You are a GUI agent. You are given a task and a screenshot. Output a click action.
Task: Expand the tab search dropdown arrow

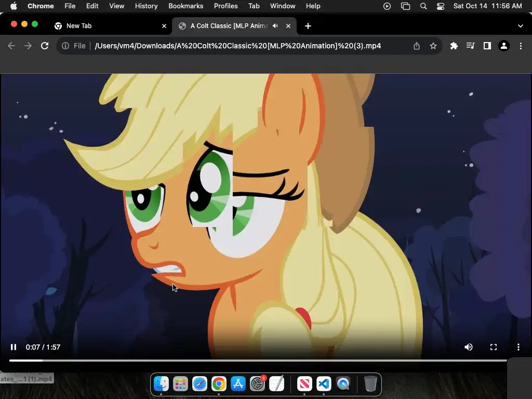point(520,26)
